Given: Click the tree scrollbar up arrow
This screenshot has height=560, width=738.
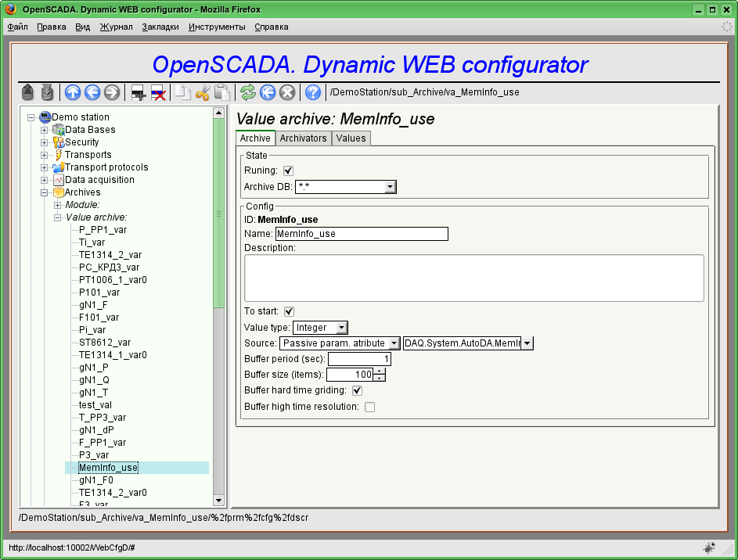Looking at the screenshot, I should pos(218,113).
